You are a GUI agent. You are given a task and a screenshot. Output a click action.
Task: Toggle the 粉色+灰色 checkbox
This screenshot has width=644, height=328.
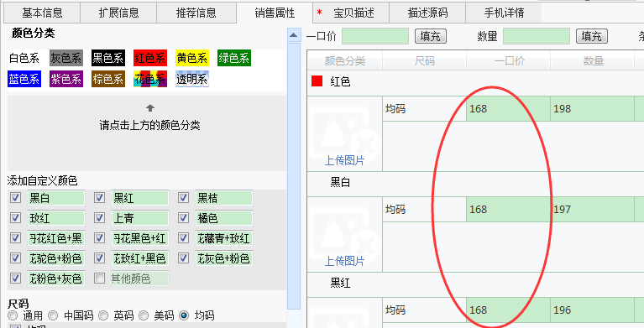(x=16, y=278)
